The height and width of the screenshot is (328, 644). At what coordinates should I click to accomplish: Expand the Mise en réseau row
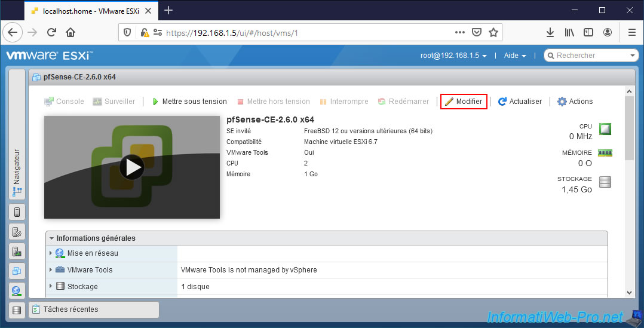[51, 253]
